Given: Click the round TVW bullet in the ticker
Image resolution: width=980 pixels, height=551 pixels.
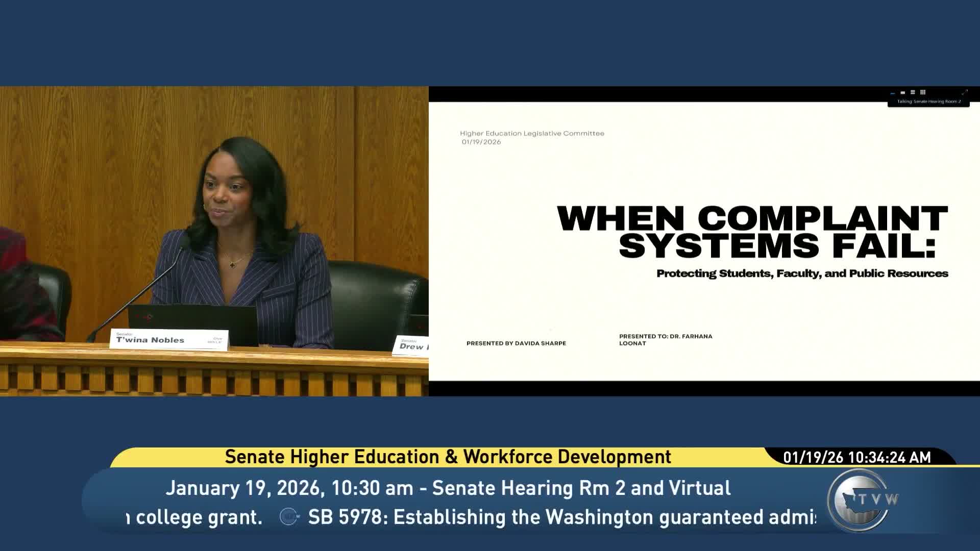Looking at the screenshot, I should [289, 517].
